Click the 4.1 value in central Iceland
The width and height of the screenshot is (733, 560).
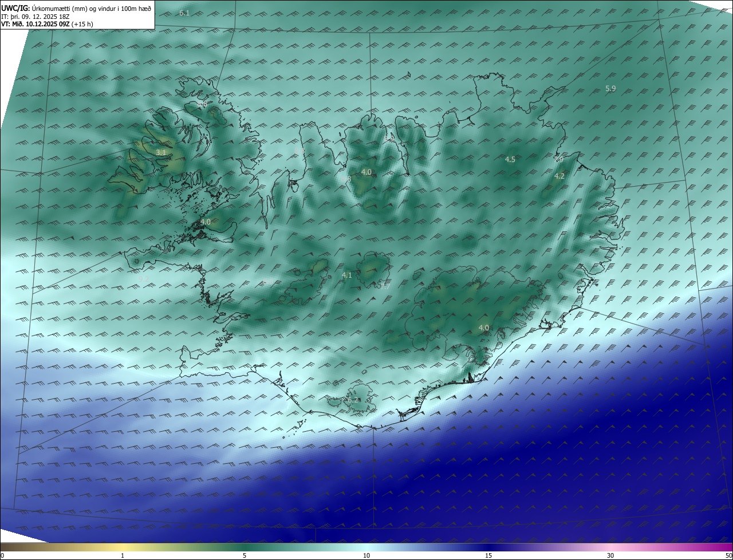pyautogui.click(x=346, y=275)
